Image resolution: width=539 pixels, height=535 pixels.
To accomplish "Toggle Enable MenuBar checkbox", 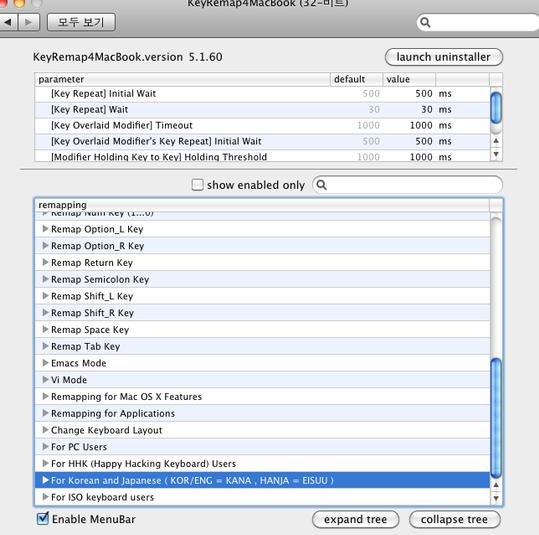I will 43,518.
